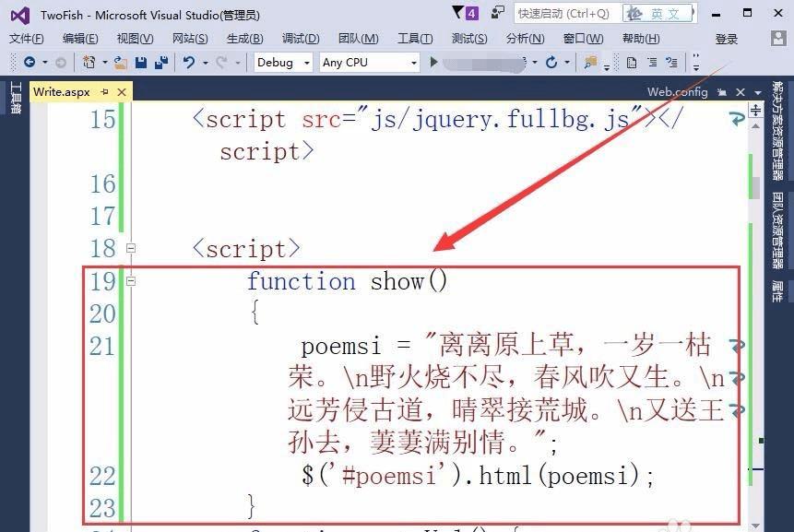Viewport: 794px width, 532px height.
Task: Open the 团队资源管理器 side panel
Action: [x=777, y=231]
